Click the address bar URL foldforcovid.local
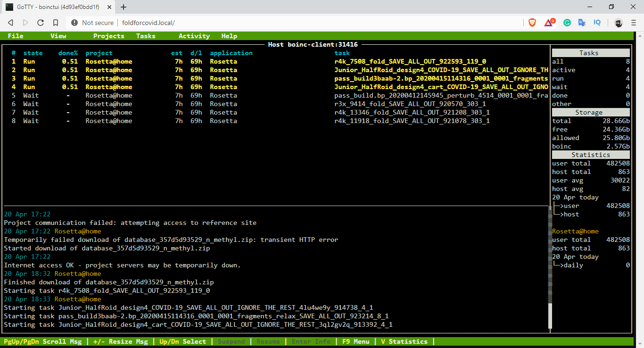This screenshot has height=348, width=644. 148,23
